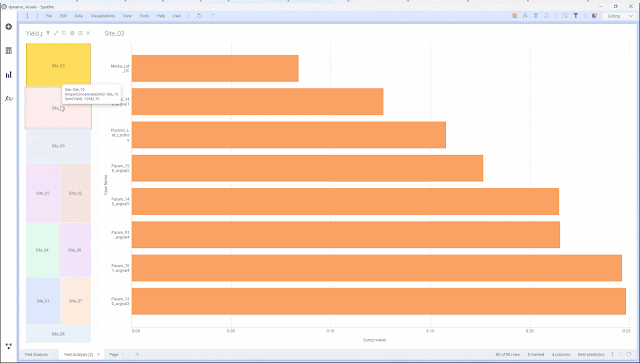Click the marking selection toolbar icon
This screenshot has height=363, width=640.
(565, 16)
